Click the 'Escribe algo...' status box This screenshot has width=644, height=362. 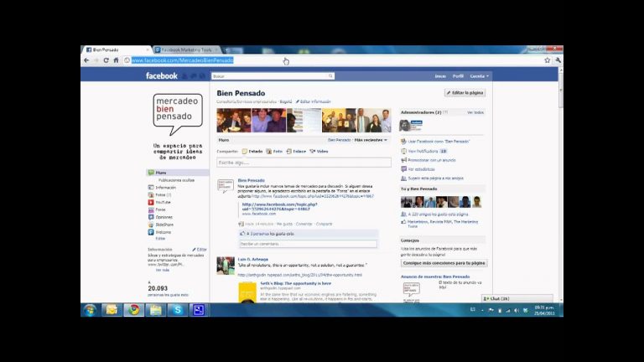click(304, 163)
